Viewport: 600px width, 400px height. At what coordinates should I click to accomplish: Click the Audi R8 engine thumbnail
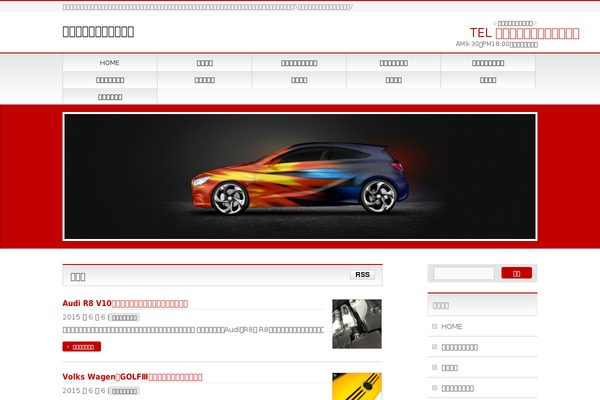point(357,324)
